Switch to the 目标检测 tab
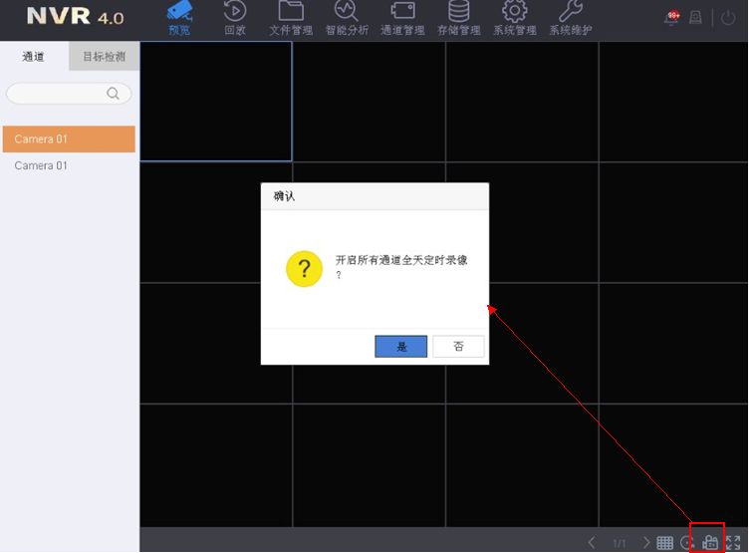 [104, 57]
